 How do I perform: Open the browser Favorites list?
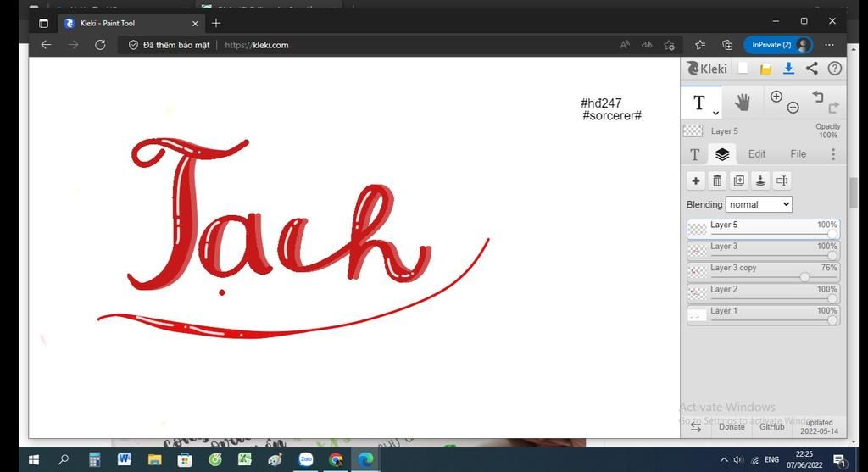699,45
